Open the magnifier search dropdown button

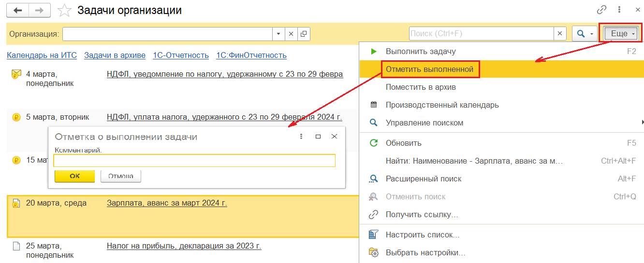[x=585, y=34]
